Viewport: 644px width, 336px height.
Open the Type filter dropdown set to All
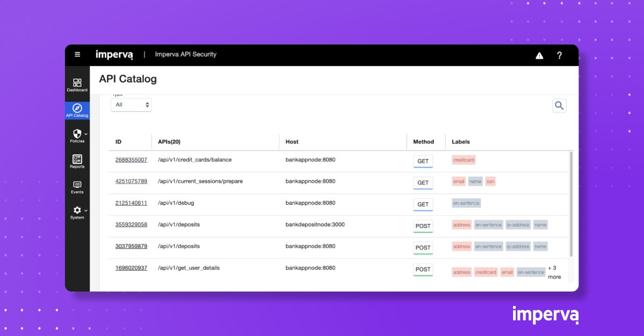(131, 104)
